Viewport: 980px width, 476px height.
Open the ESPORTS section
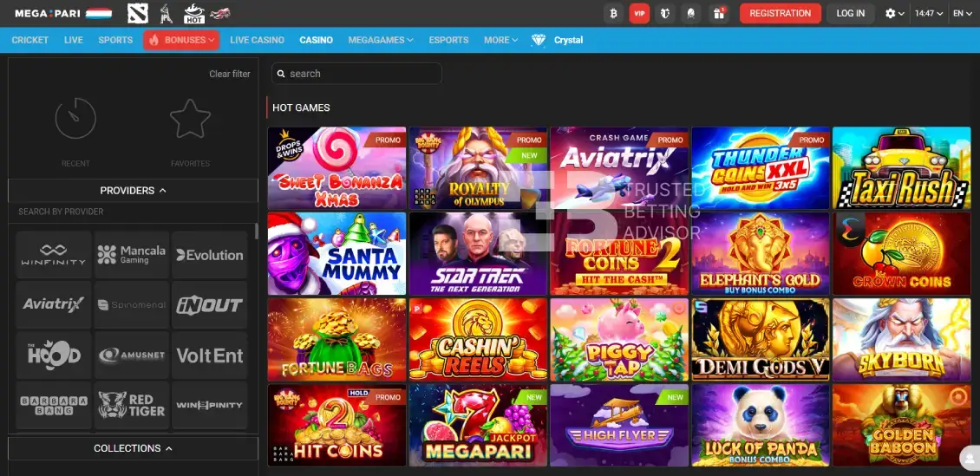(x=448, y=40)
